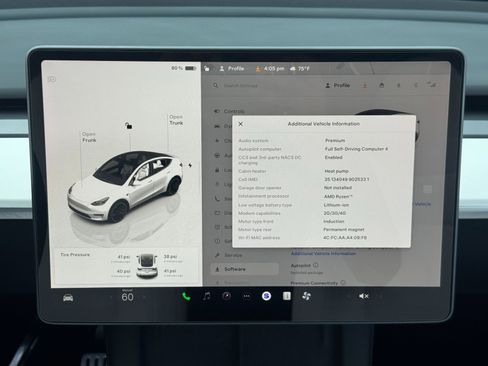Tap the 38 psi tire reading
The height and width of the screenshot is (366, 488).
[x=170, y=256]
